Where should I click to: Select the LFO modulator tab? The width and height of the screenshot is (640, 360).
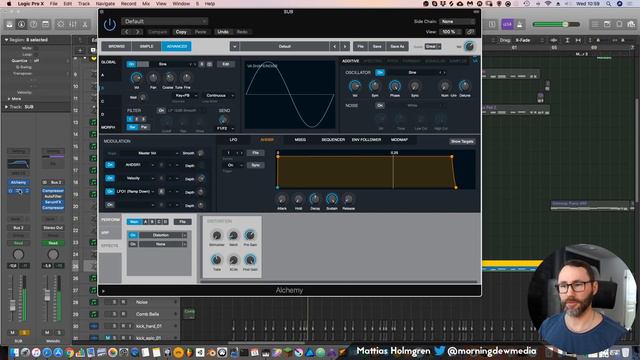coord(233,140)
